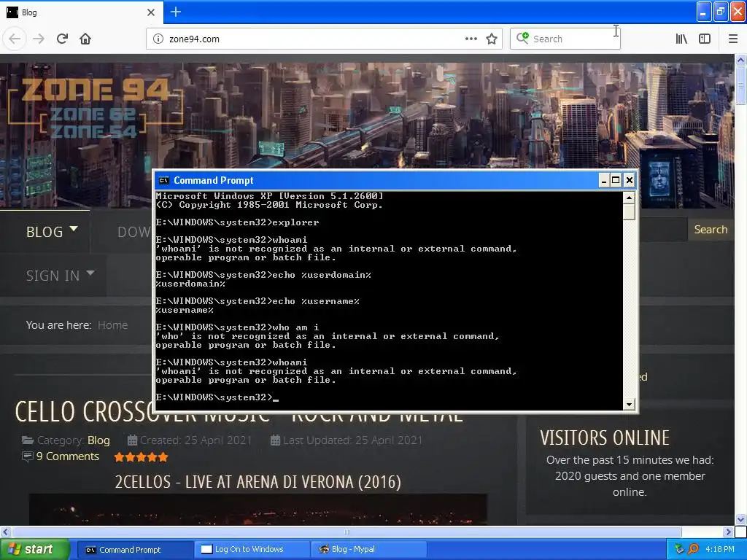Open the Library icon in toolbar
The height and width of the screenshot is (560, 747).
click(x=681, y=39)
